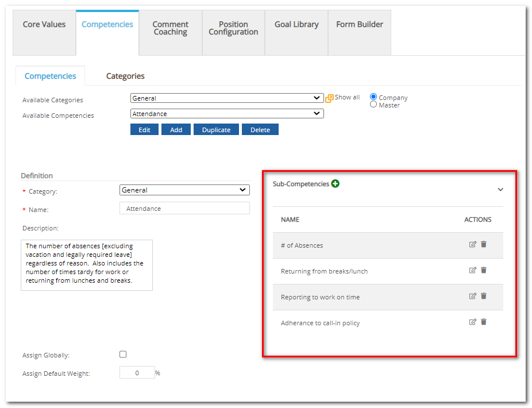Click the green add Sub-Competency plus icon

(x=336, y=184)
